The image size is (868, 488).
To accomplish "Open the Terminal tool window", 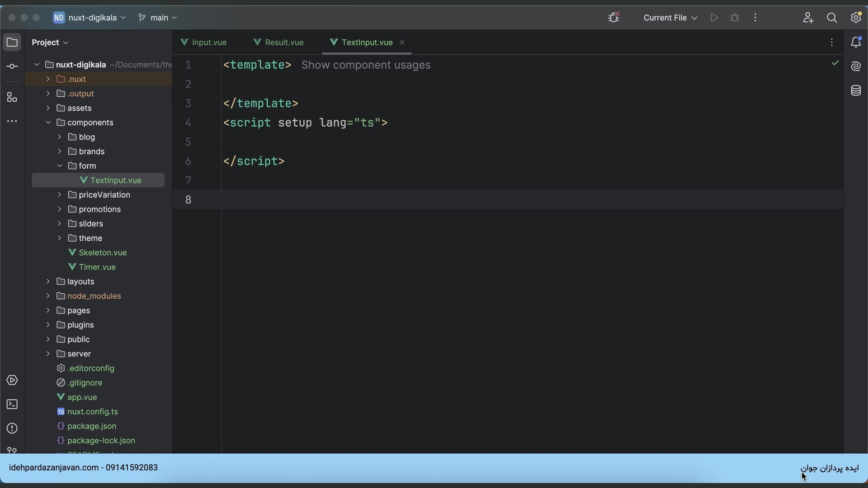I will pos(12,404).
